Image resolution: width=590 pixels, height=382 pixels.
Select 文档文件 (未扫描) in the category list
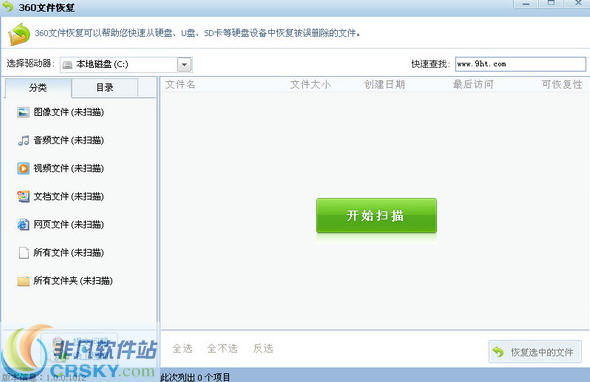(x=68, y=196)
